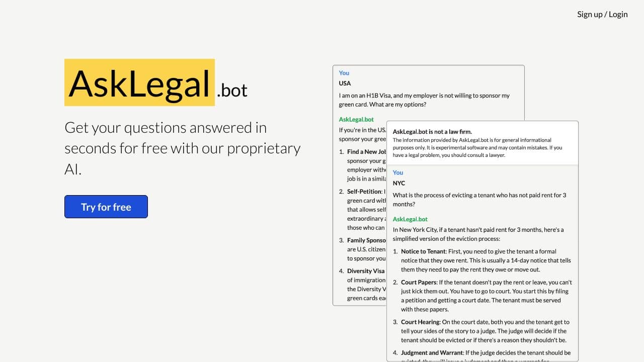Click the "Diversity Visa" list item

[x=362, y=285]
